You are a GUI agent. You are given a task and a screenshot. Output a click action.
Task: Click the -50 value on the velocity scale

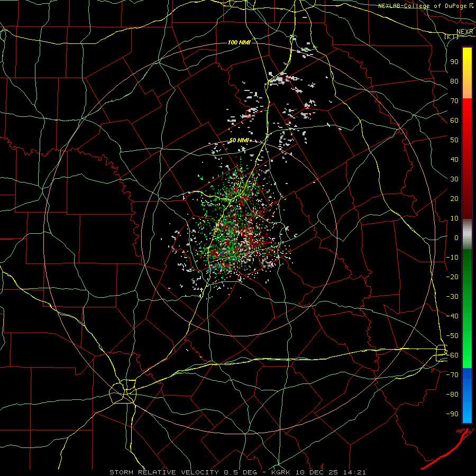(x=452, y=336)
